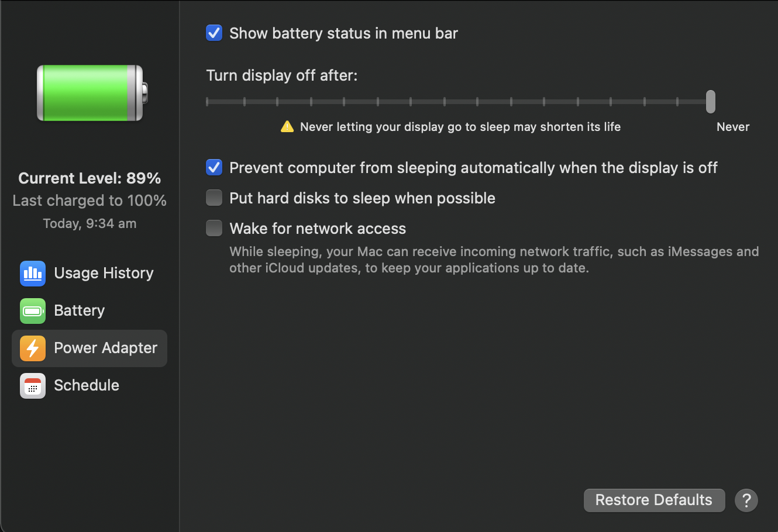Click the Restore Defaults button
Image resolution: width=778 pixels, height=532 pixels.
[x=654, y=500]
